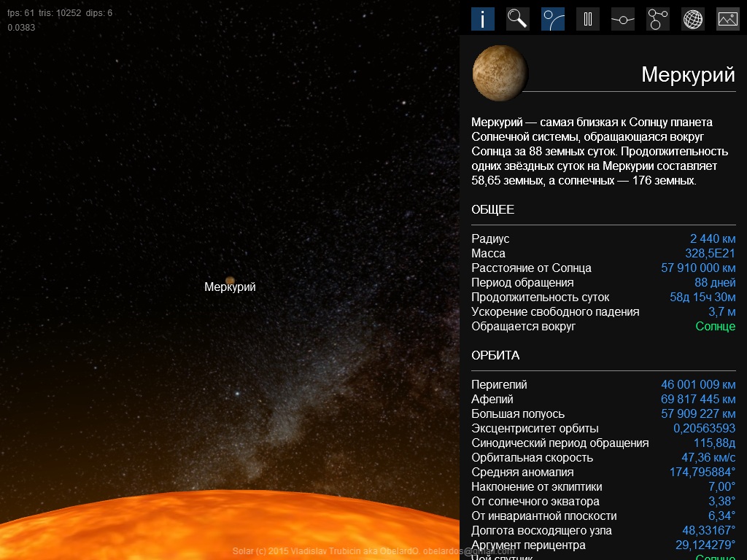Image resolution: width=747 pixels, height=560 pixels.
Task: Open the search magnifier tool
Action: tap(517, 19)
